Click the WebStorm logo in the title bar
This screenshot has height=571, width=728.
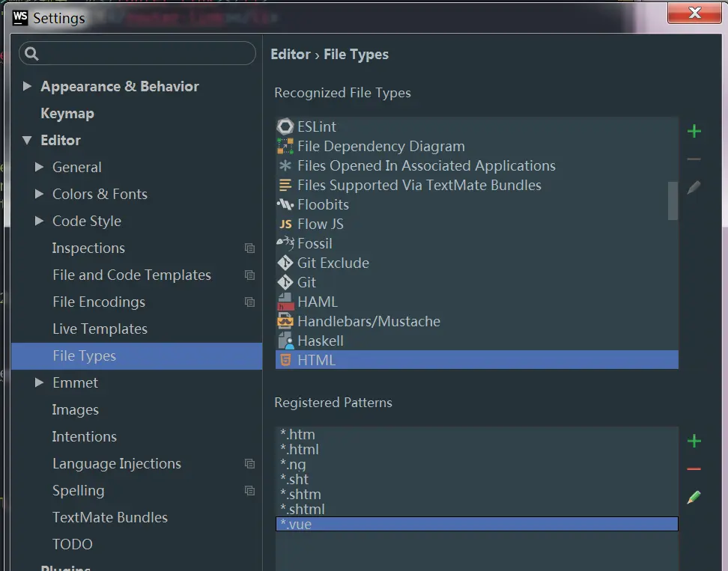point(20,18)
